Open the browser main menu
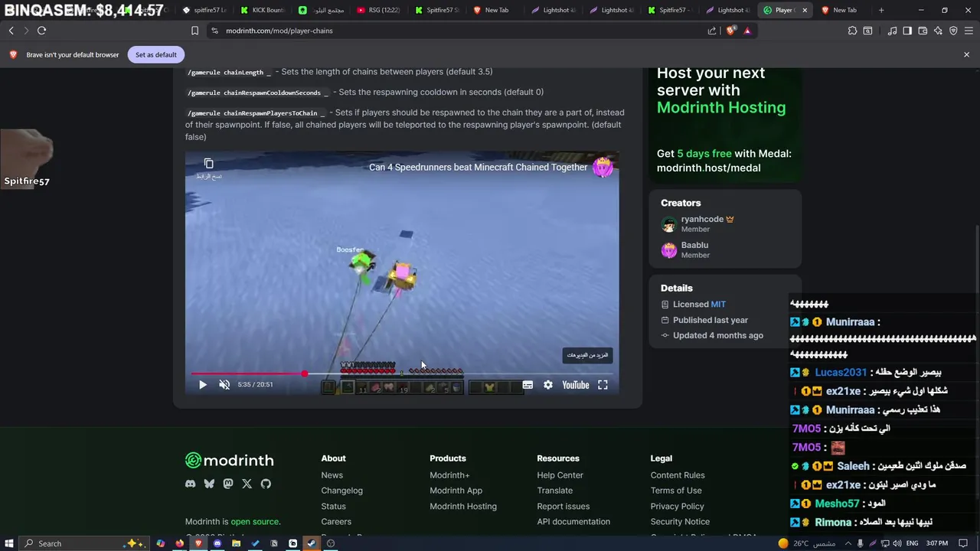The image size is (980, 551). pos(969,31)
